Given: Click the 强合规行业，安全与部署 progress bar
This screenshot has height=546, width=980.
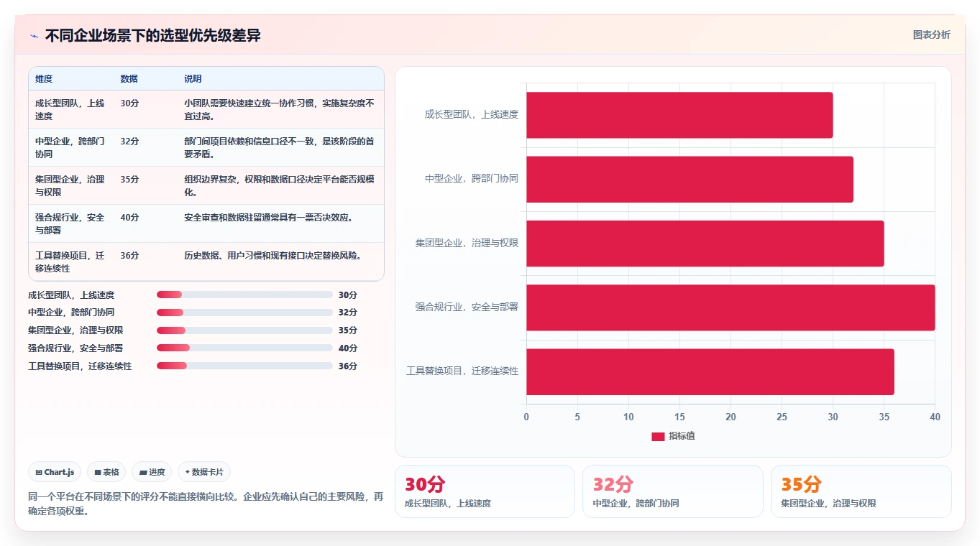Looking at the screenshot, I should coord(244,348).
